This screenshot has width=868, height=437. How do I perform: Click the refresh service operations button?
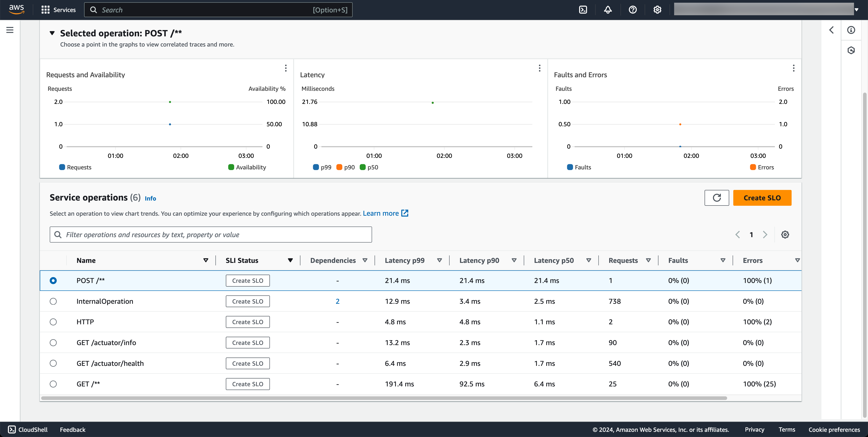pos(716,198)
